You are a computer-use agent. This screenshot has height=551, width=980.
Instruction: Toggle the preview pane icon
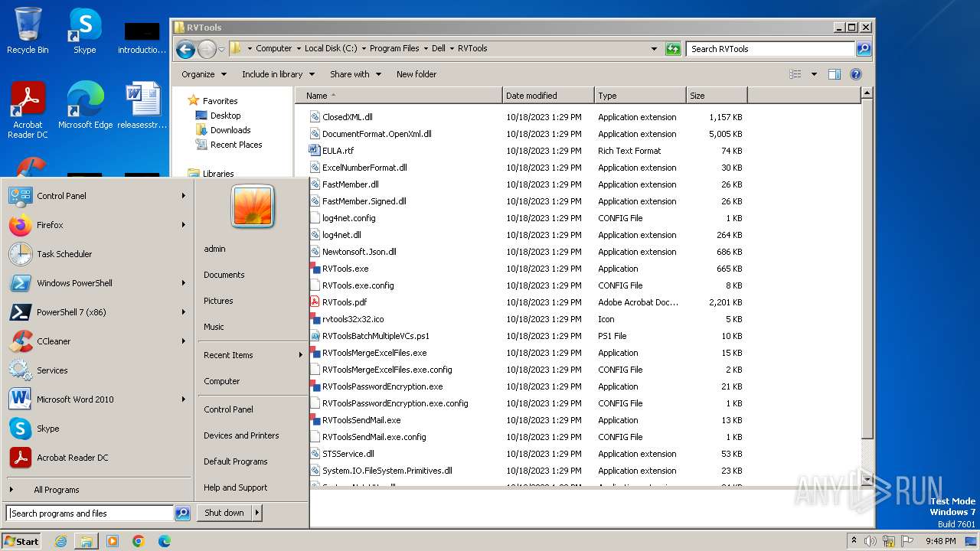click(835, 74)
